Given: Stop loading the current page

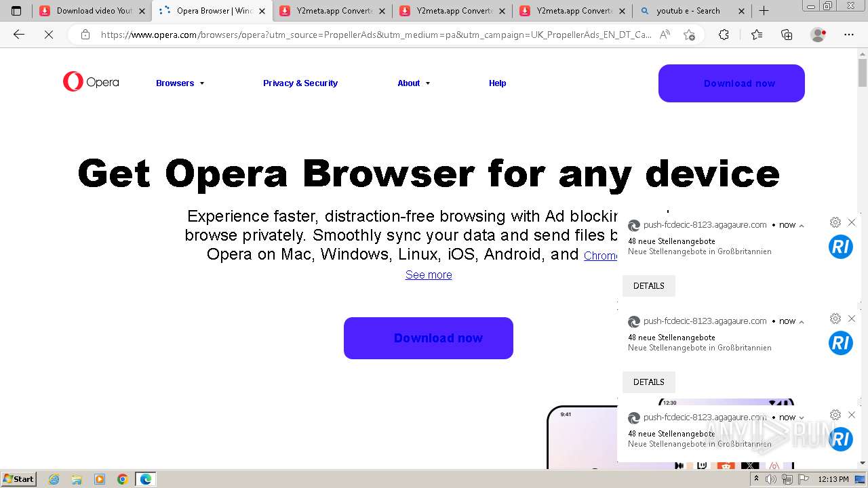Looking at the screenshot, I should click(49, 35).
